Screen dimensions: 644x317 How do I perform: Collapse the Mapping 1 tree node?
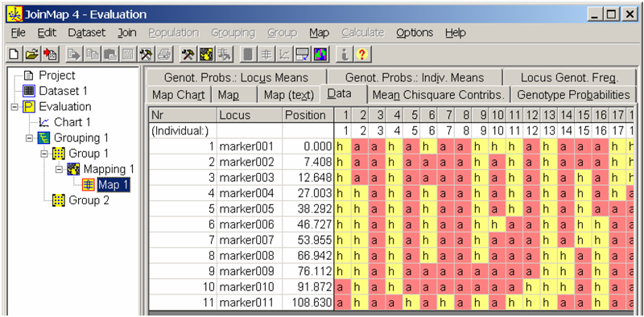[59, 169]
